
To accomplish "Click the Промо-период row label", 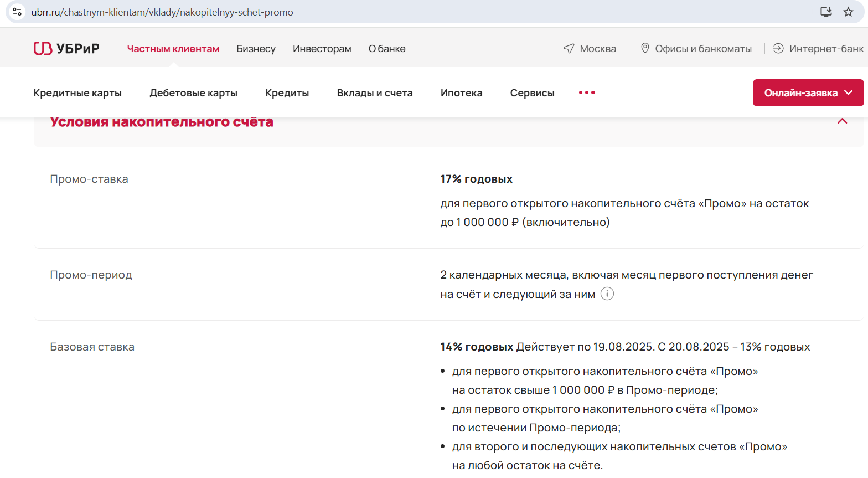I will [x=91, y=275].
